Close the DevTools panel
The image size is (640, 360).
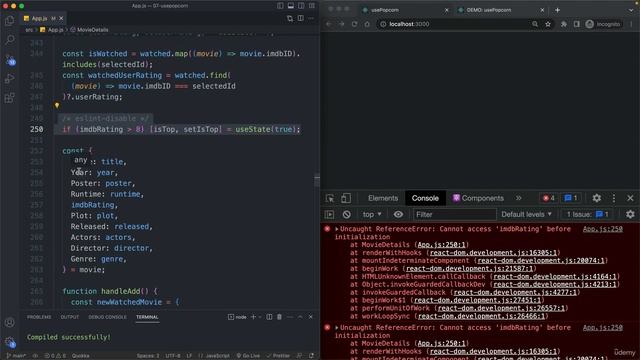(630, 198)
